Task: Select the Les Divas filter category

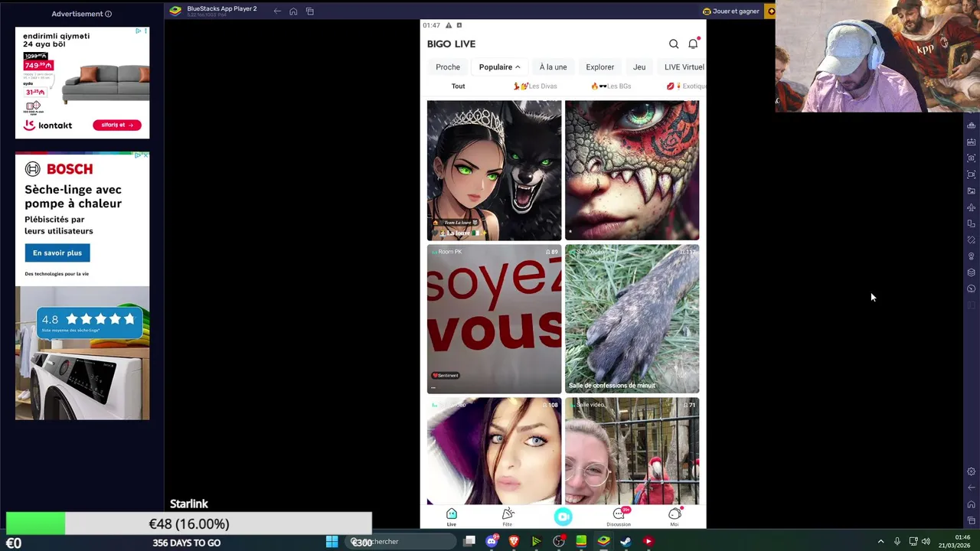Action: (535, 86)
